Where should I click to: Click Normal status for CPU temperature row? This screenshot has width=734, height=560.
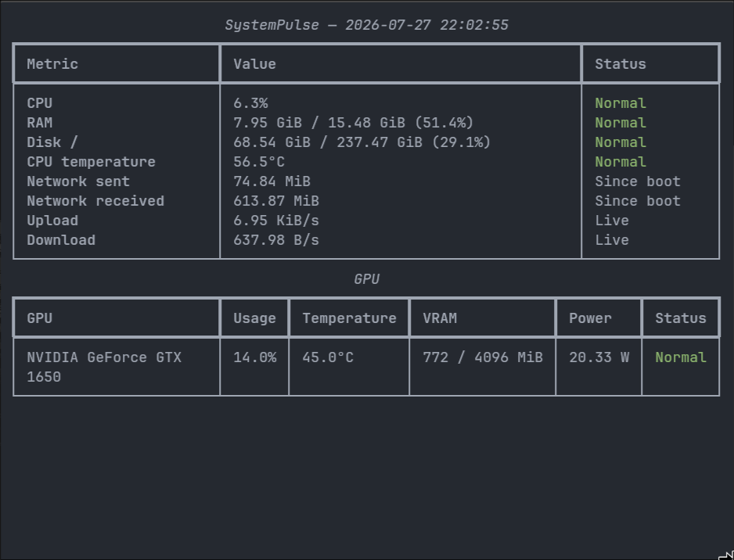click(x=621, y=162)
